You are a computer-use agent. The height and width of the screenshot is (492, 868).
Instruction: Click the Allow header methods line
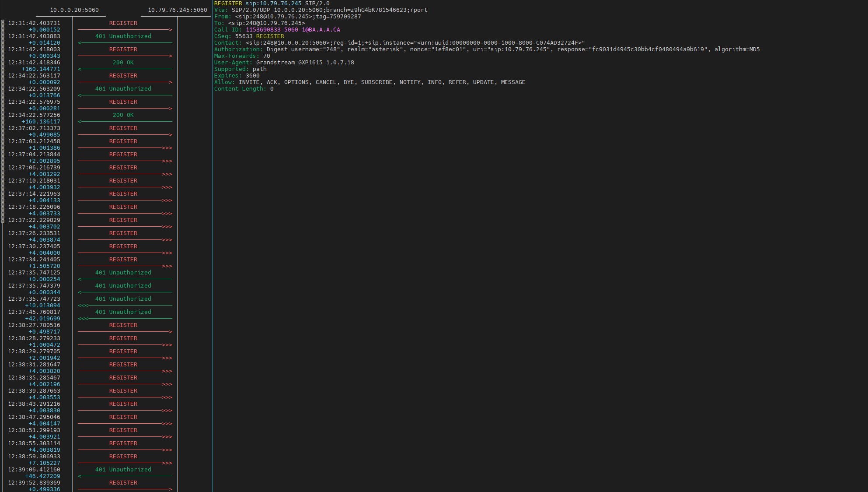[x=370, y=82]
